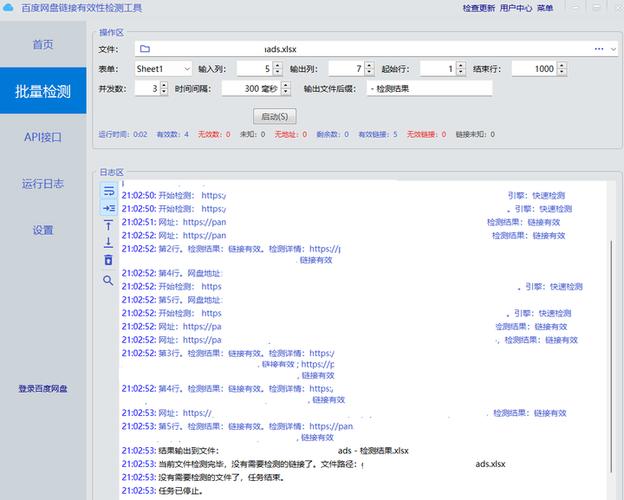Image resolution: width=624 pixels, height=500 pixels.
Task: Click 检查更新 in title bar
Action: [479, 8]
